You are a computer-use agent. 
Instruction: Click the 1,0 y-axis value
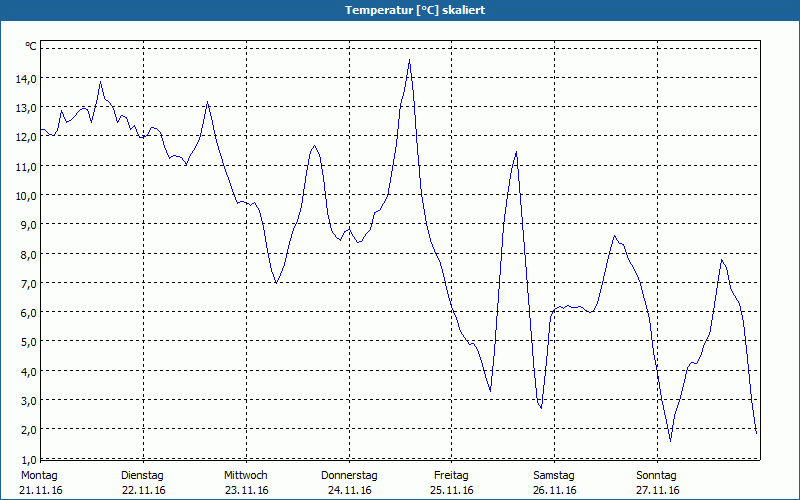28,460
